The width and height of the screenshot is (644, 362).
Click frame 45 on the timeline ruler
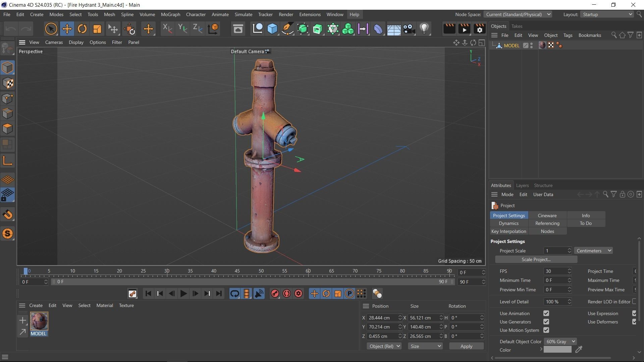(x=237, y=271)
